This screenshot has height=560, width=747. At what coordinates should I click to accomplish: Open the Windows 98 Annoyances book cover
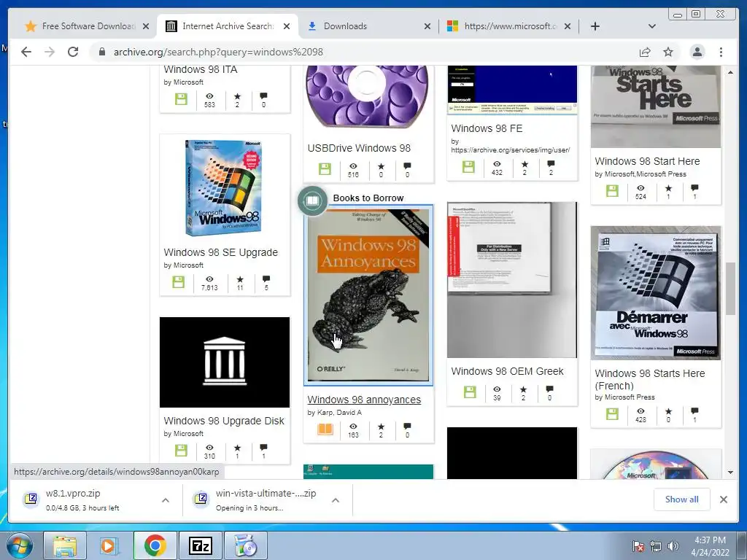tap(368, 295)
